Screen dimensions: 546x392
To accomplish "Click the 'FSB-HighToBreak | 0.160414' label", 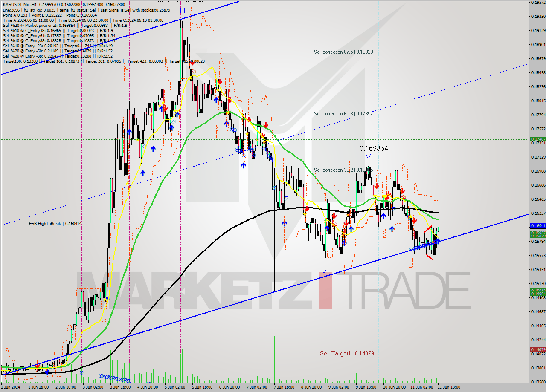I will point(55,224).
